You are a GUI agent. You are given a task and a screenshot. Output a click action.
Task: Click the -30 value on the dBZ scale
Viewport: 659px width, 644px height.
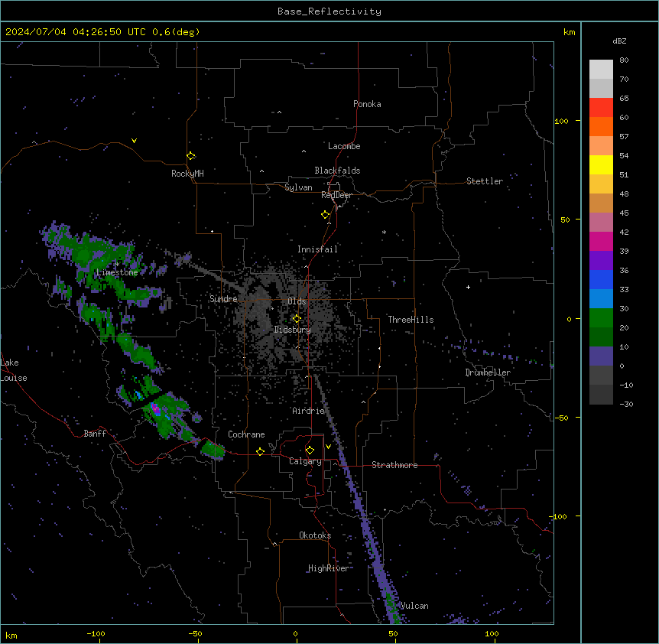(x=626, y=404)
